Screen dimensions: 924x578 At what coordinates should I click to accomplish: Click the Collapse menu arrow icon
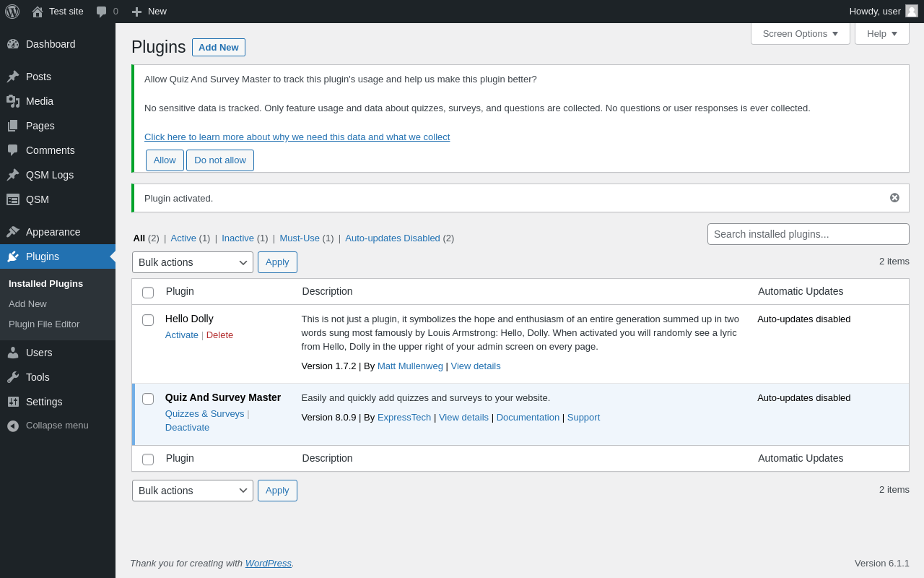pos(13,426)
